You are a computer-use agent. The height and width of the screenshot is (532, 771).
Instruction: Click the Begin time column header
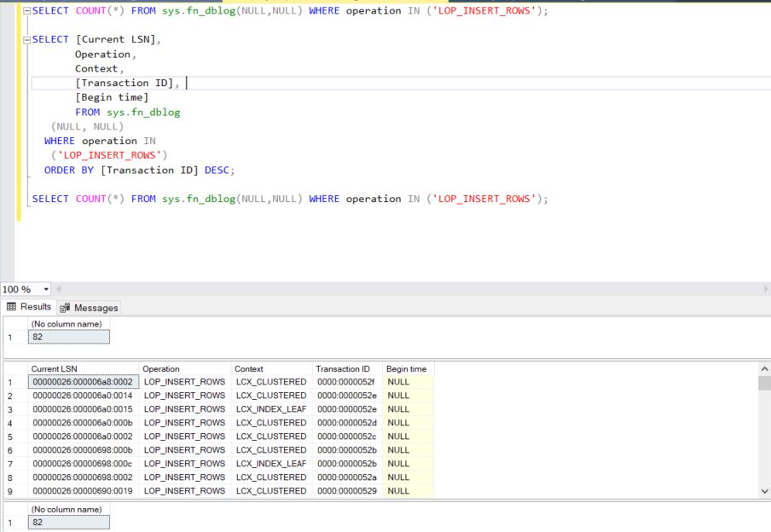click(409, 369)
